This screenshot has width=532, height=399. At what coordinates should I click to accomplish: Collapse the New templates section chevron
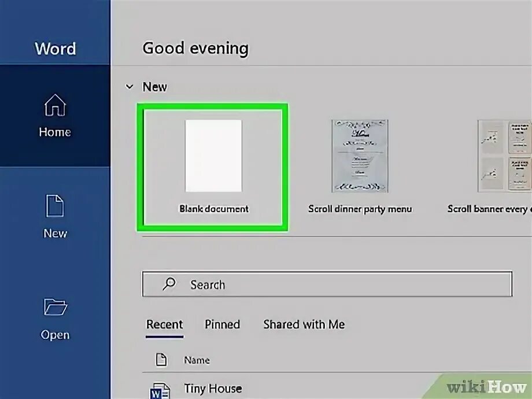click(130, 87)
